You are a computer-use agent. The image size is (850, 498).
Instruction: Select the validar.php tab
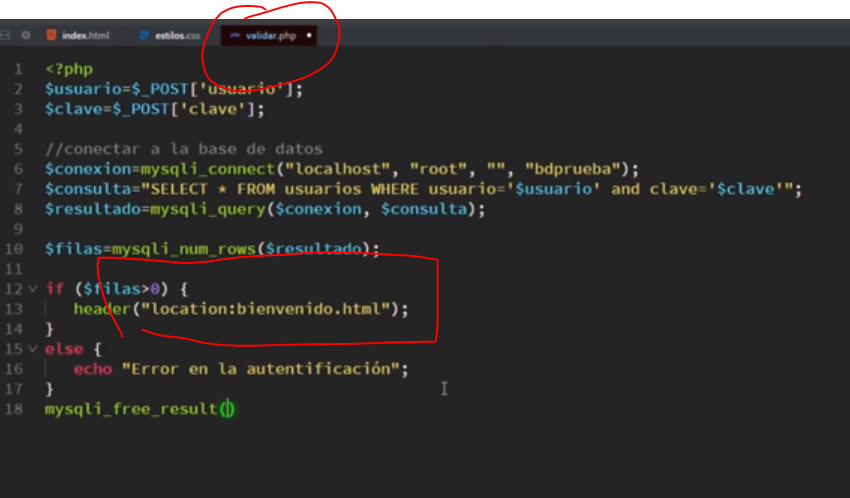270,35
